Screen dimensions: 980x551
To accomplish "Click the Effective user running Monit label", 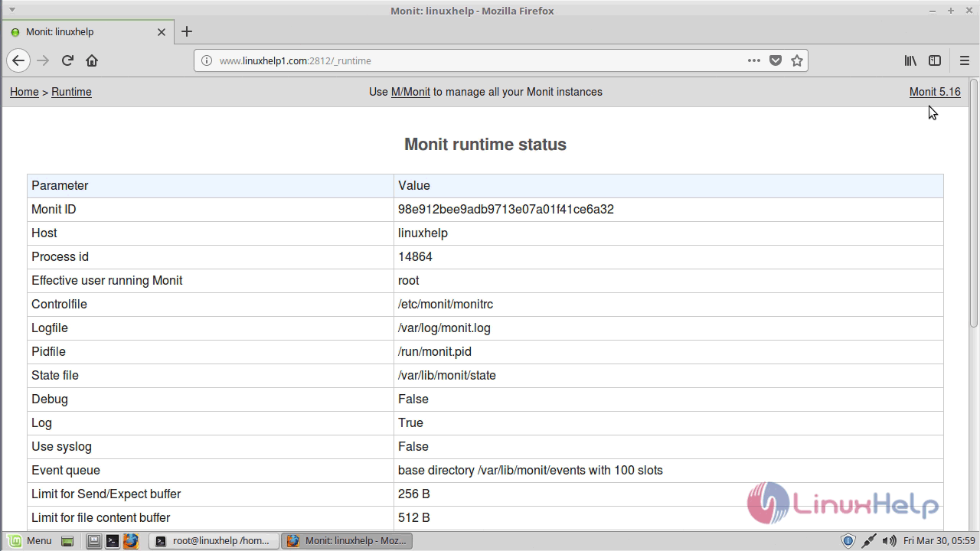I will click(x=107, y=280).
